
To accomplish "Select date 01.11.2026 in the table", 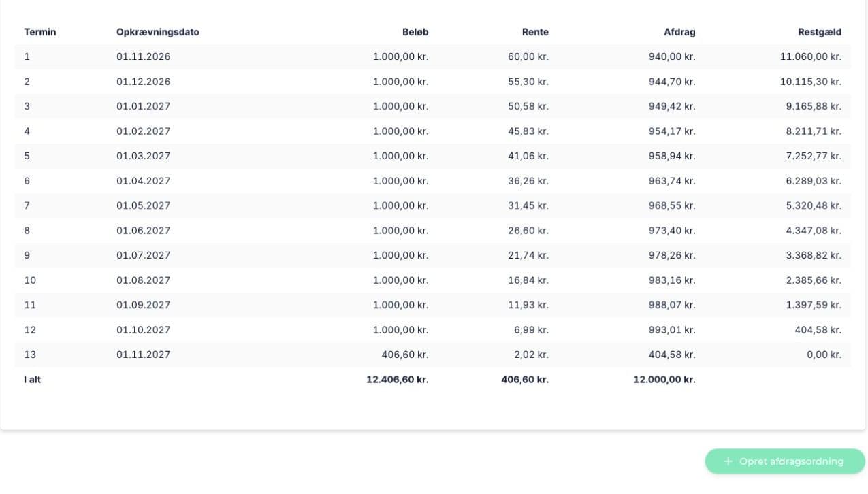I will 144,56.
